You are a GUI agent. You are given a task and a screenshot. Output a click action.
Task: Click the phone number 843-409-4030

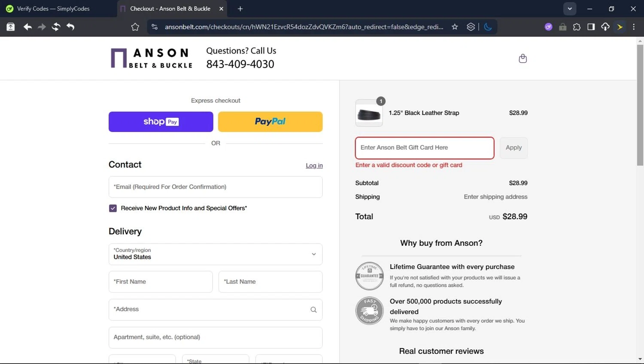click(x=240, y=64)
